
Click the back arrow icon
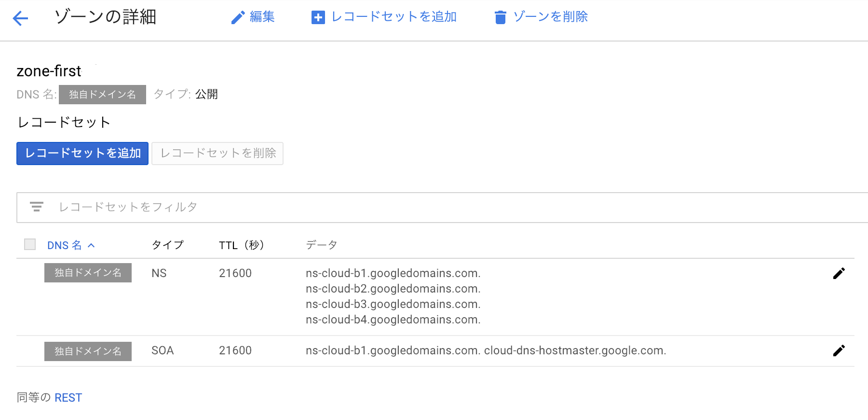click(20, 18)
